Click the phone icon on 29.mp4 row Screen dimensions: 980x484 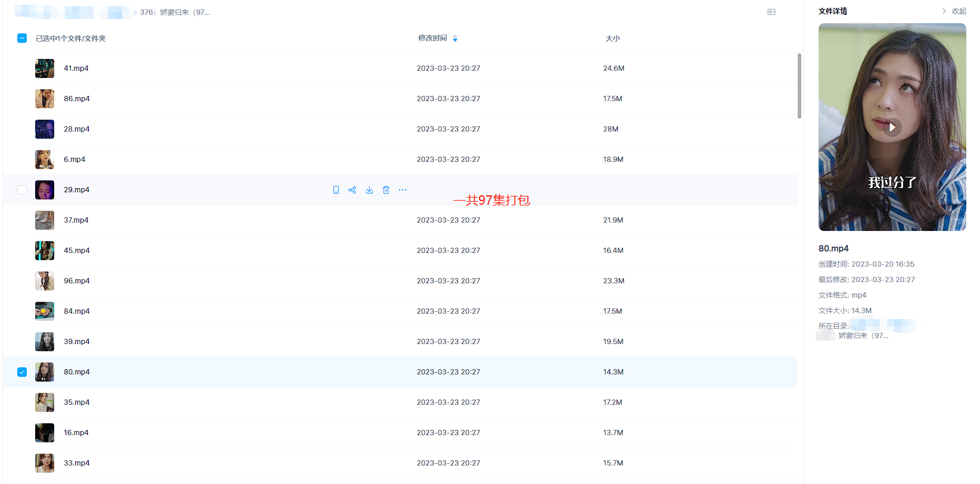click(x=336, y=190)
